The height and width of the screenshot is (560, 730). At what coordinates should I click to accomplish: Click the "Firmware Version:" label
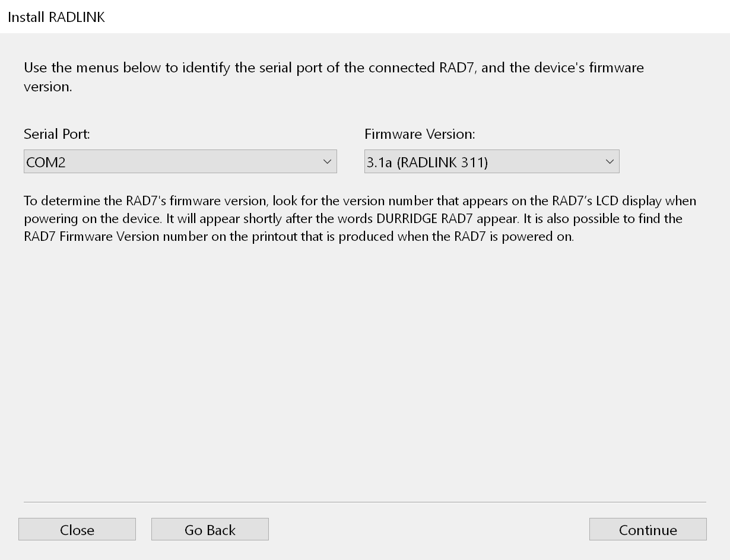(420, 134)
